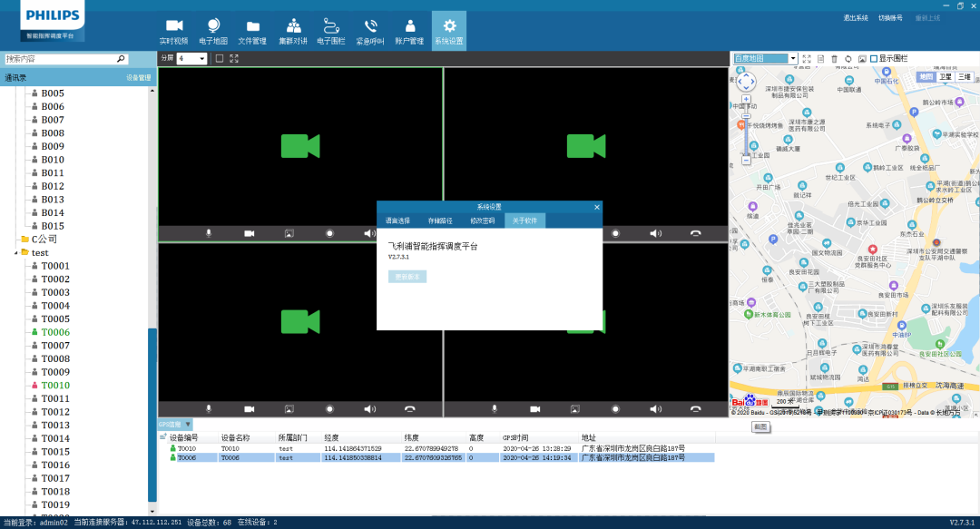980x529 pixels.
Task: Switch to the 语言选择 tab
Action: click(397, 220)
